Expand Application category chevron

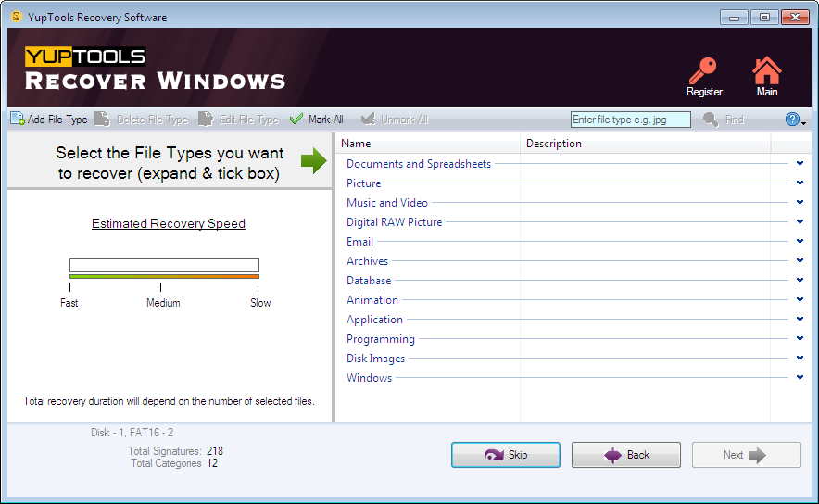tap(800, 319)
